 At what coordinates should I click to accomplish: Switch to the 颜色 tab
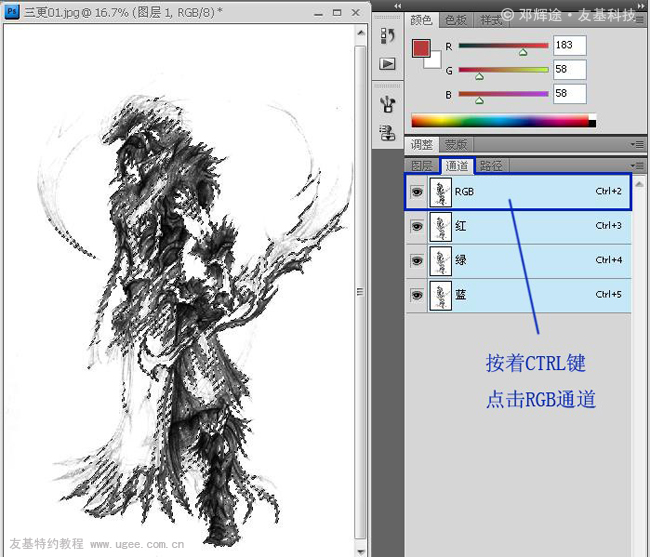point(421,20)
